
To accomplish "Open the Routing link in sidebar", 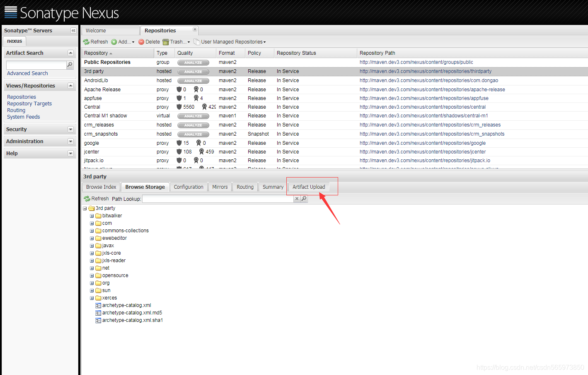I will pos(16,110).
